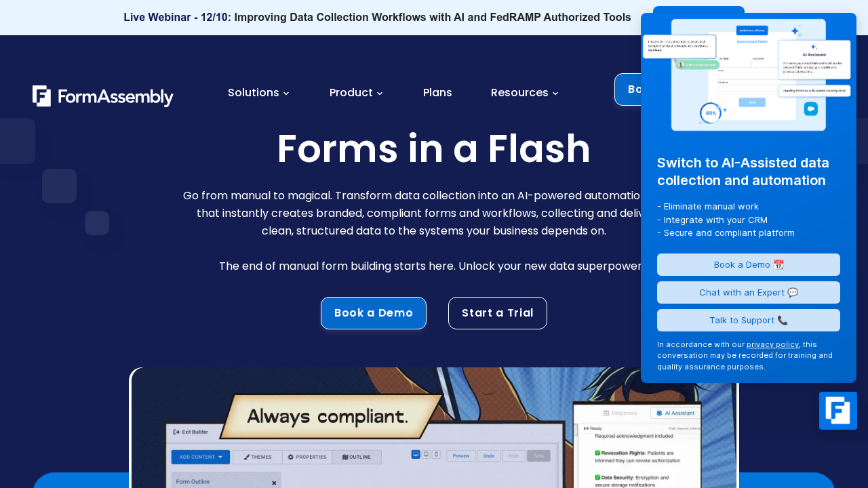Viewport: 868px width, 488px height.
Task: Select the Themes brush icon
Action: tap(246, 457)
